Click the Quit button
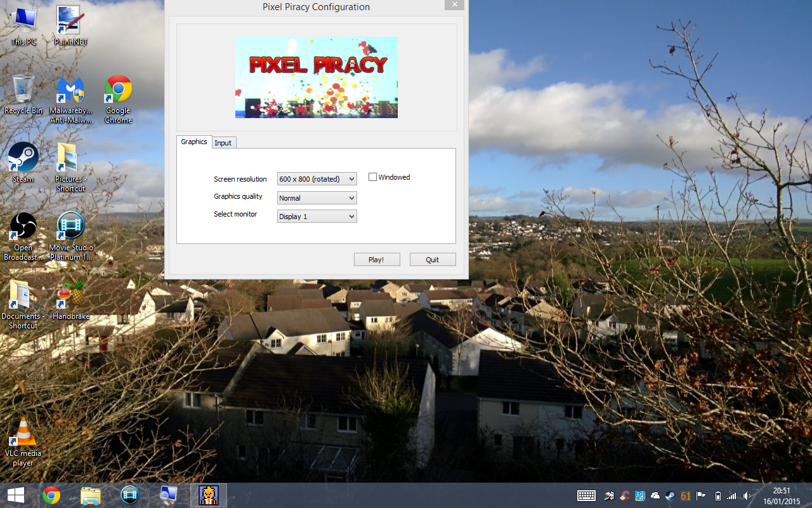This screenshot has height=508, width=812. (433, 259)
